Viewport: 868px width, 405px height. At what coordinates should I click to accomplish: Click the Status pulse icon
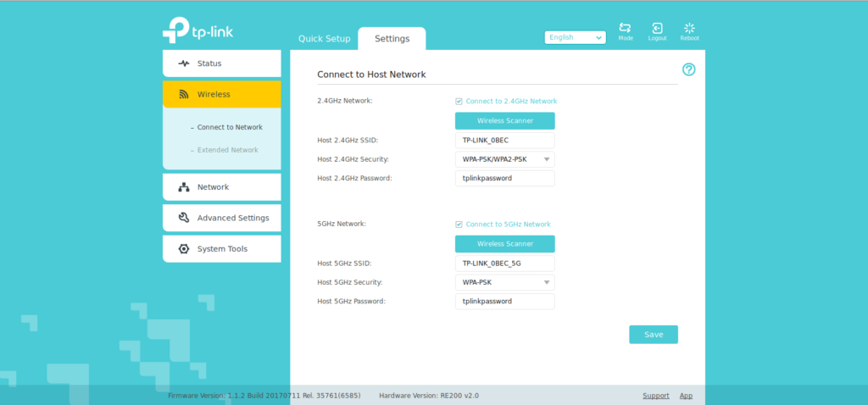[184, 64]
